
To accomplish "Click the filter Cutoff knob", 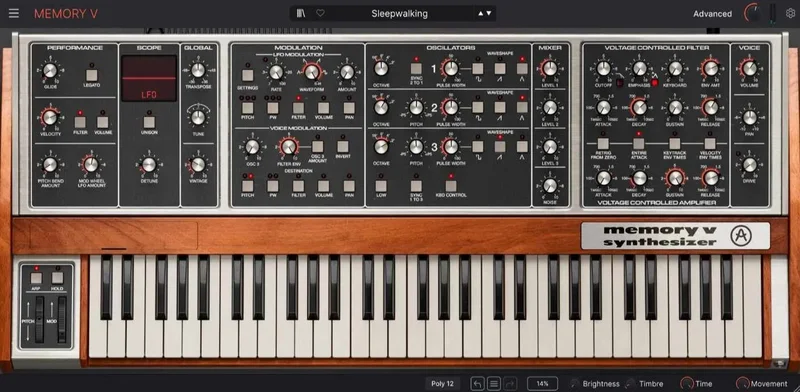I will (603, 68).
